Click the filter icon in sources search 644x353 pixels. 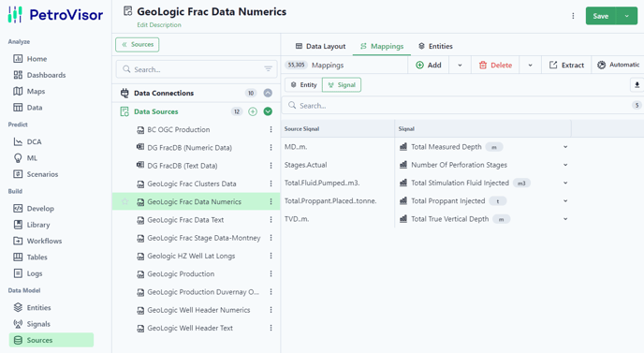tap(268, 69)
